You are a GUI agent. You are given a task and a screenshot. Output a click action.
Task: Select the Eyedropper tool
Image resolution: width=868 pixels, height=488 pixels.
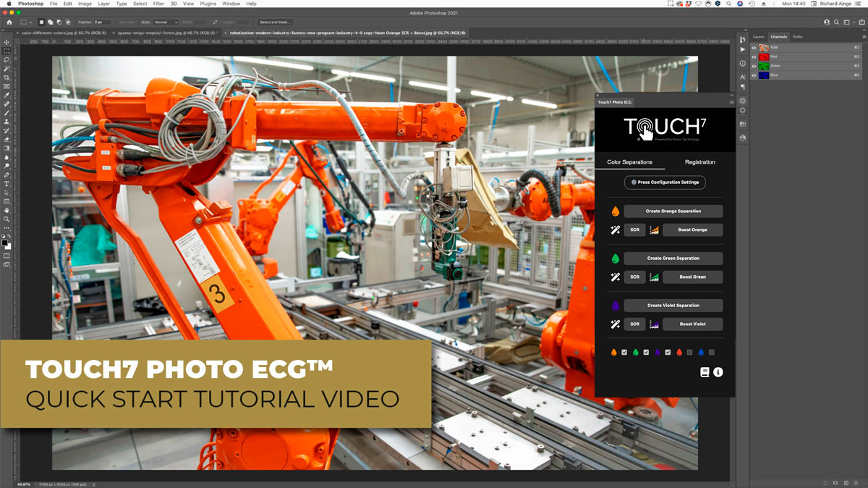click(7, 95)
